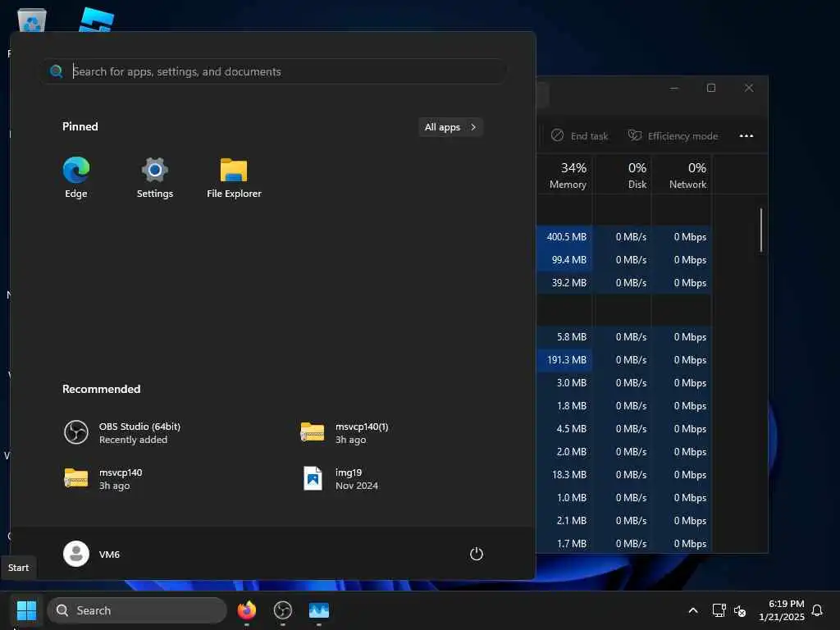Show hidden system tray icons
Screen dimensions: 840x630
[692, 610]
